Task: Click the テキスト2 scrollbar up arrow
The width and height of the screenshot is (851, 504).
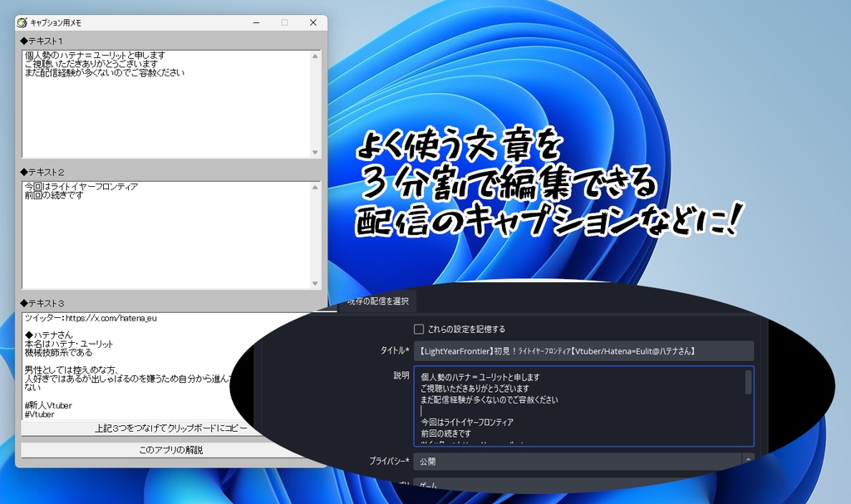Action: pos(315,187)
